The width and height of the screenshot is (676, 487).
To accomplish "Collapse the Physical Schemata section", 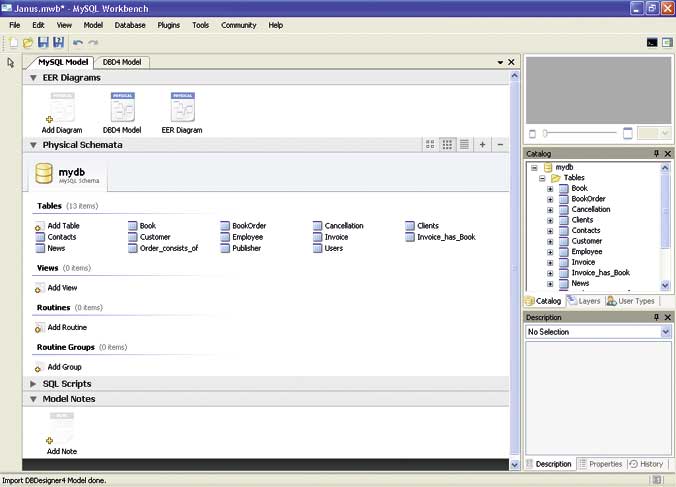I will click(x=33, y=145).
